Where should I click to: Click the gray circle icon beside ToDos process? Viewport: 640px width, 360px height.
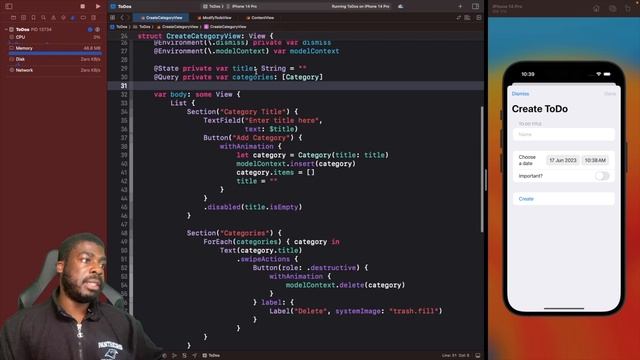[98, 30]
